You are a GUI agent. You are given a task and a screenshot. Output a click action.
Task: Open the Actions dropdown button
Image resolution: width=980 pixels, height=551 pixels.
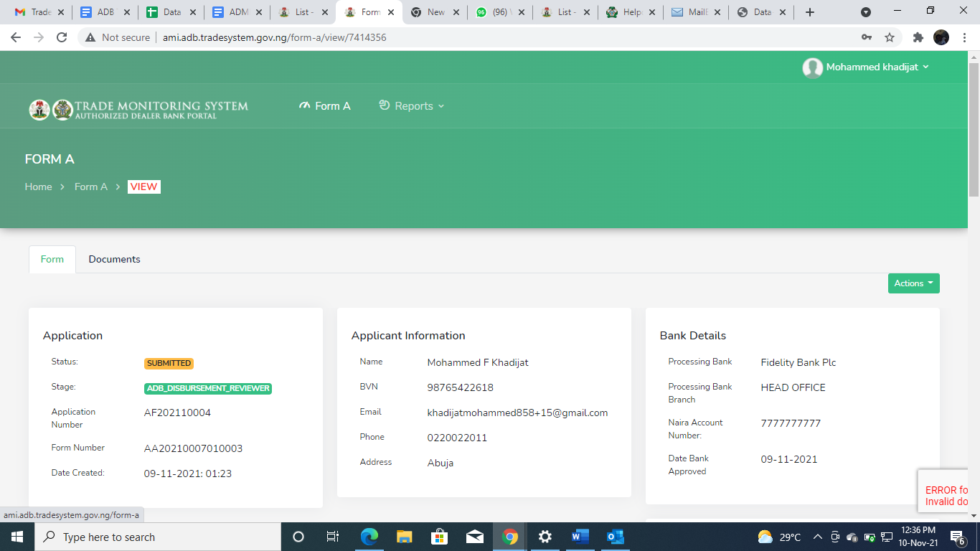click(913, 283)
